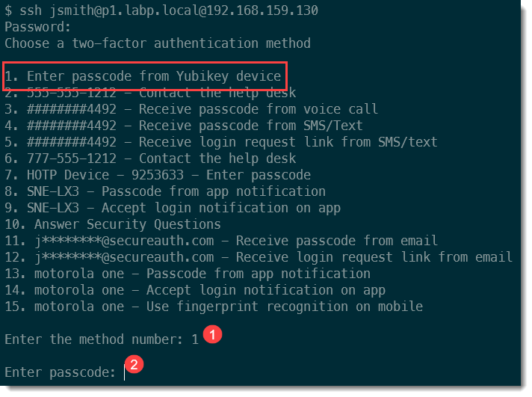Click motorola one fingerprint recognition option
532x397 pixels.
(214, 307)
